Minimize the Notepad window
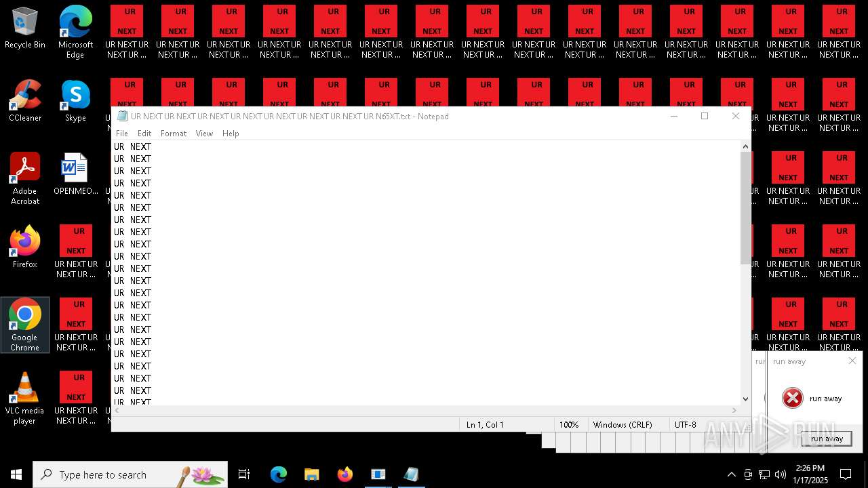The width and height of the screenshot is (868, 488). tap(674, 116)
